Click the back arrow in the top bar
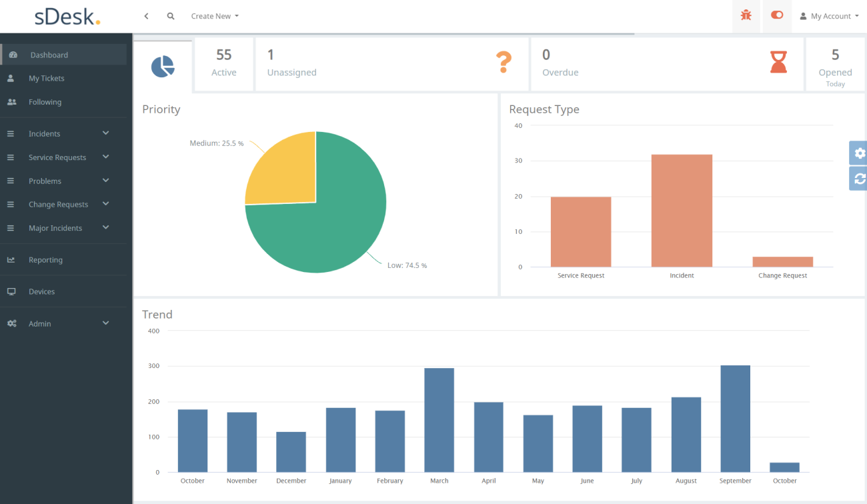This screenshot has height=504, width=867. (146, 15)
